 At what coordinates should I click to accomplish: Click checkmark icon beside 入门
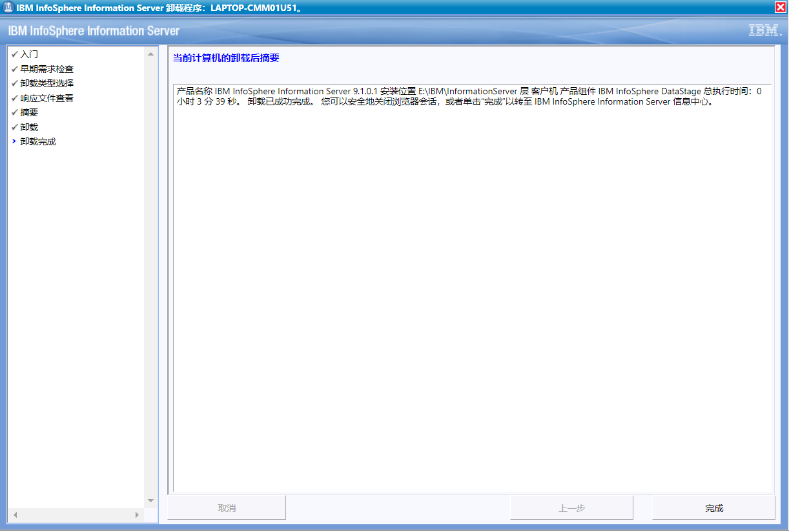(x=14, y=54)
